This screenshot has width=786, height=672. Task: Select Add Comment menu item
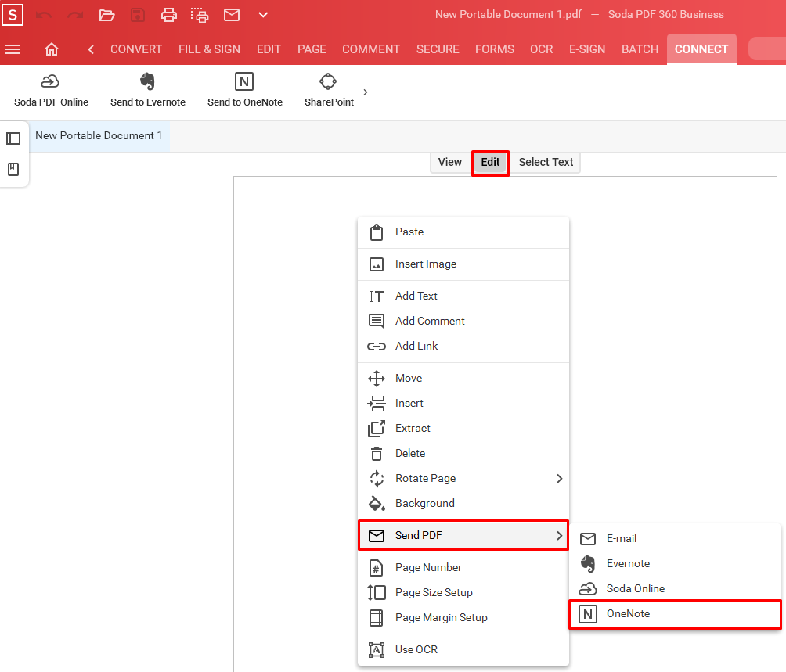(x=463, y=322)
